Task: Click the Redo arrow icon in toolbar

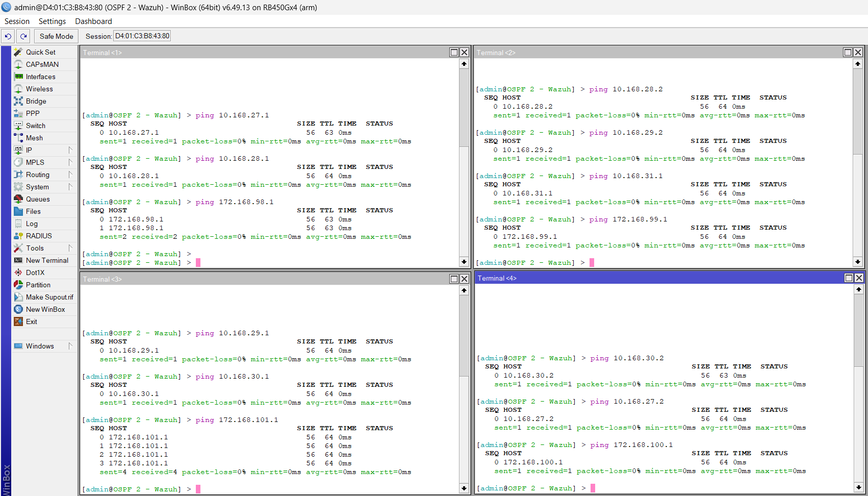Action: click(23, 36)
